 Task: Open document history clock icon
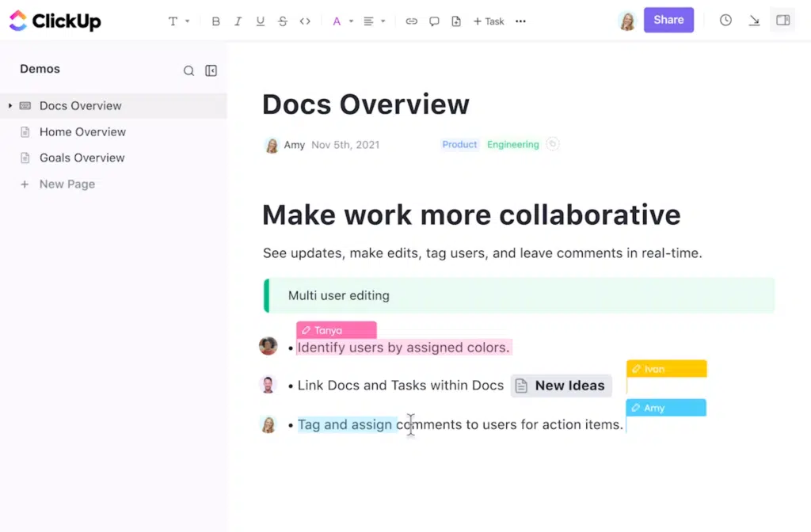tap(725, 21)
